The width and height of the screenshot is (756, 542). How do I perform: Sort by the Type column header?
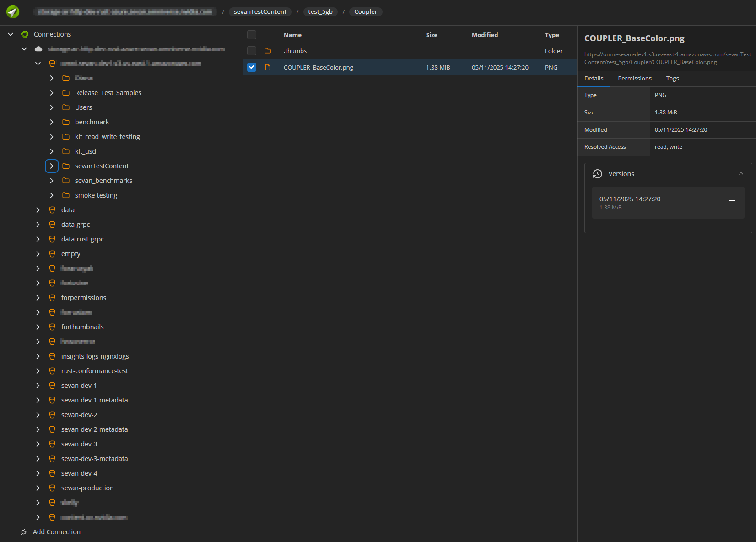552,35
